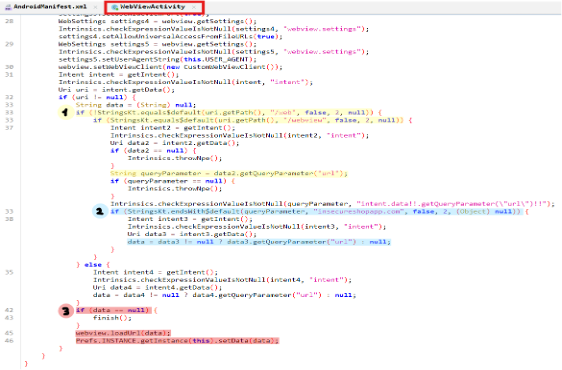
Task: Click line number 42 in gutter
Action: pos(9,310)
